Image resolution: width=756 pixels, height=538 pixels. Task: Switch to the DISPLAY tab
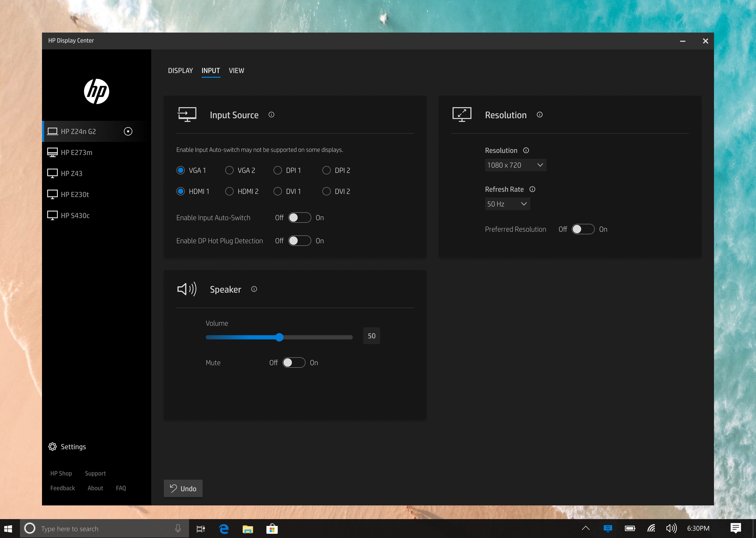(180, 71)
